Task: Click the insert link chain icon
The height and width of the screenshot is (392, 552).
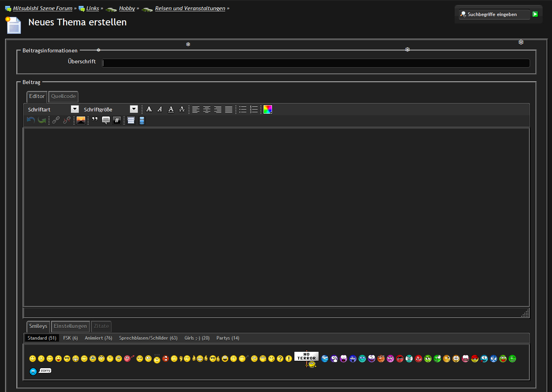Action: coord(56,120)
